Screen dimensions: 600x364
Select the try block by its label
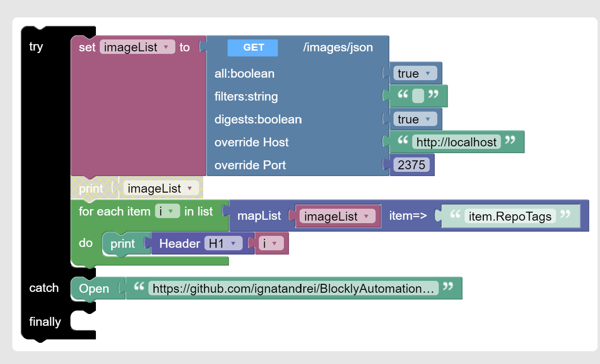pos(36,47)
